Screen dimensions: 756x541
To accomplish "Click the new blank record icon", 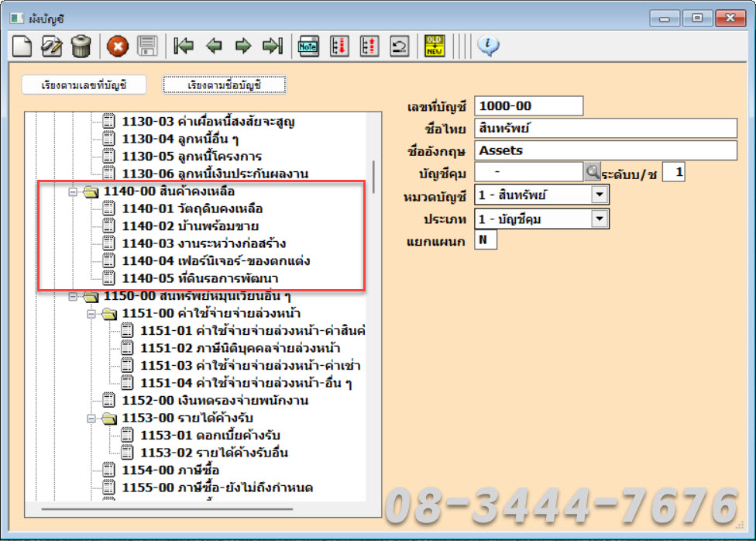I will [22, 47].
